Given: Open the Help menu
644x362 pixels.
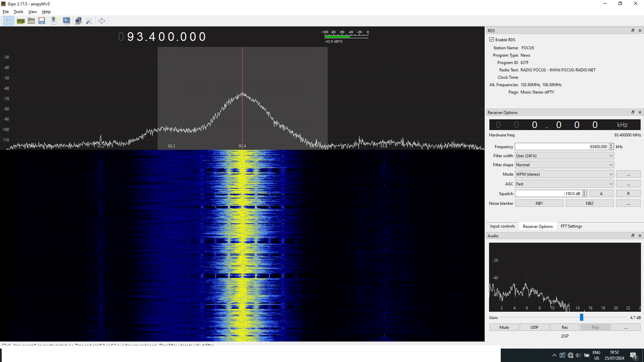Looking at the screenshot, I should (46, 12).
